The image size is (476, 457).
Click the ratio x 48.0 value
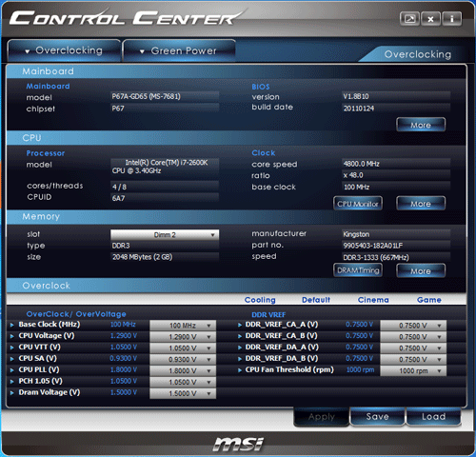click(396, 175)
